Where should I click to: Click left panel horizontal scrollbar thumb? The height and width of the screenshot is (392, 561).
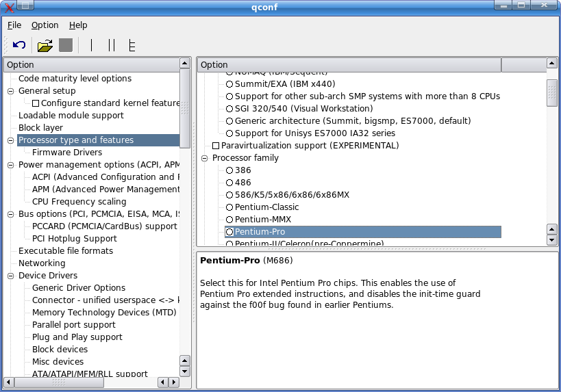[59, 382]
